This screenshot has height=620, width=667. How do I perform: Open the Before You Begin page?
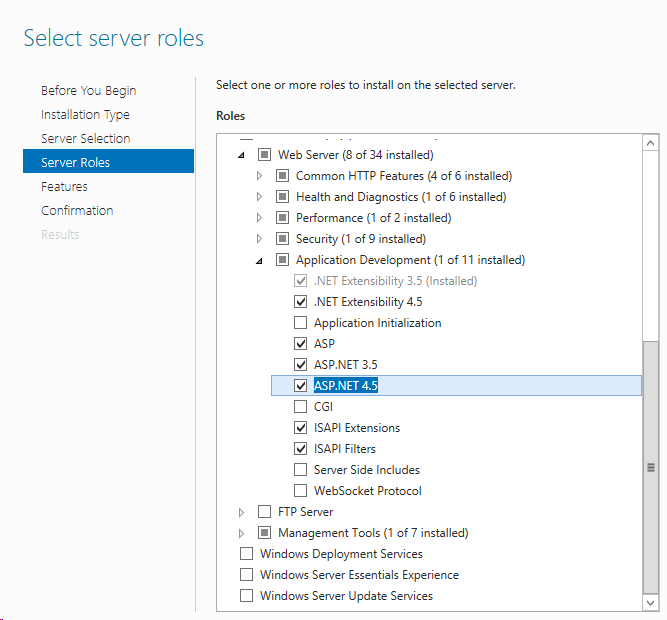tap(88, 91)
